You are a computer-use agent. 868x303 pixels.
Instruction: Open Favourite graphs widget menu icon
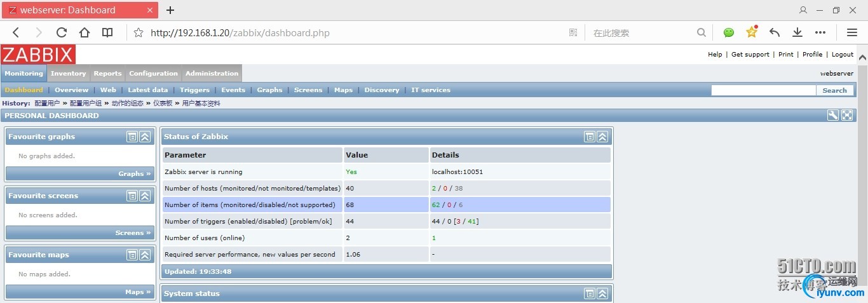[x=132, y=137]
